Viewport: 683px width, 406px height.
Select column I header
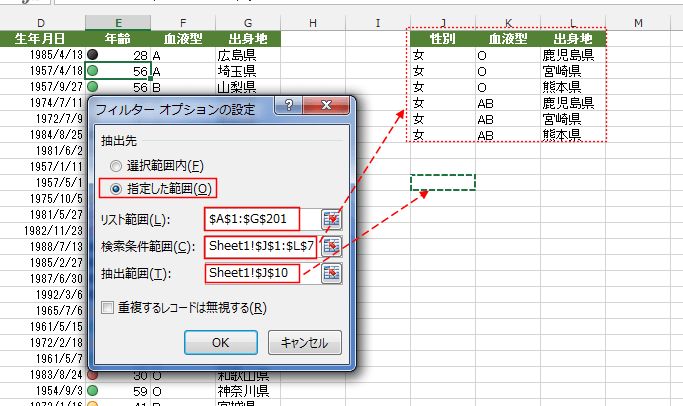[378, 23]
